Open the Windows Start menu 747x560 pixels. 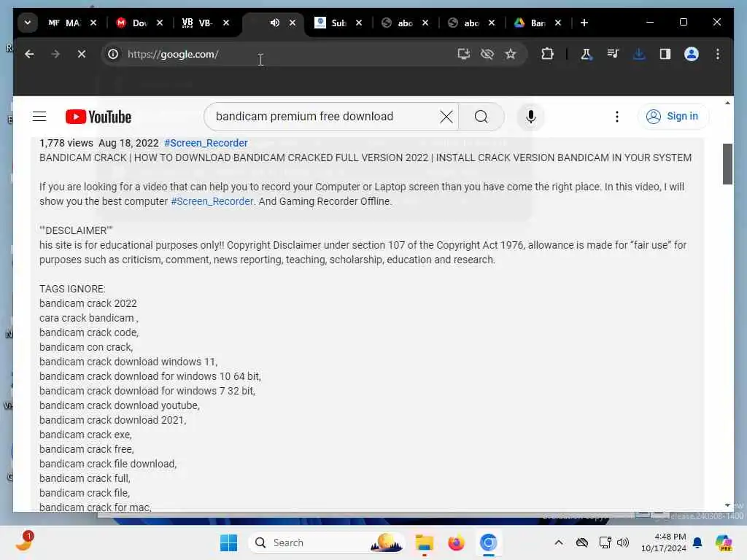click(x=228, y=542)
